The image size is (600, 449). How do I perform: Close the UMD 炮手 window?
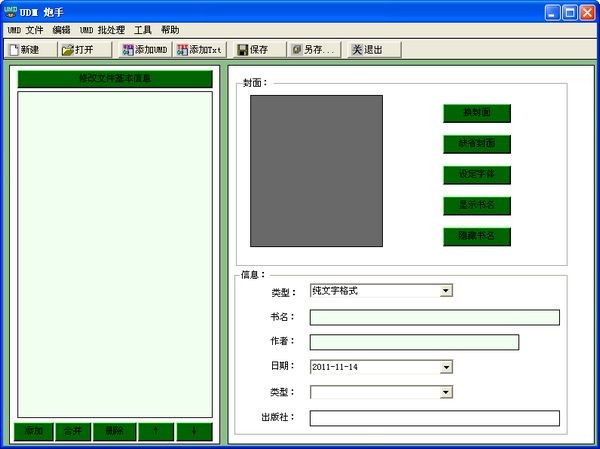[x=587, y=13]
